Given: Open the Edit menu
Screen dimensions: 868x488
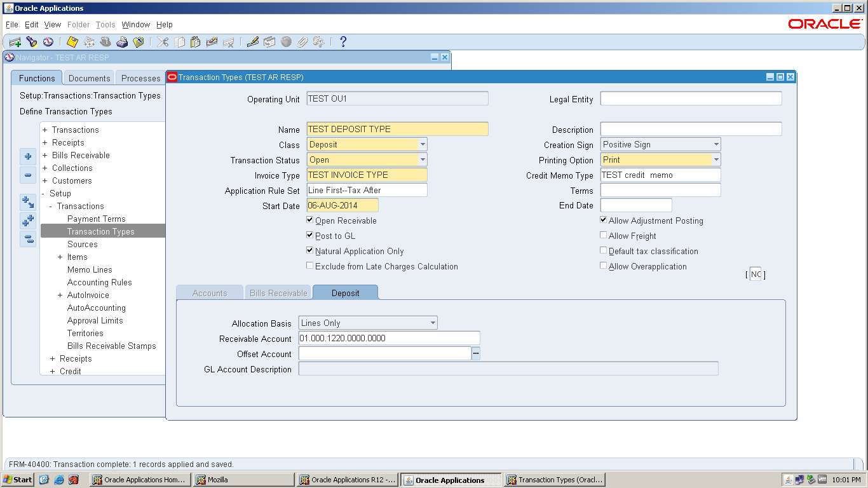Looking at the screenshot, I should pyautogui.click(x=32, y=24).
